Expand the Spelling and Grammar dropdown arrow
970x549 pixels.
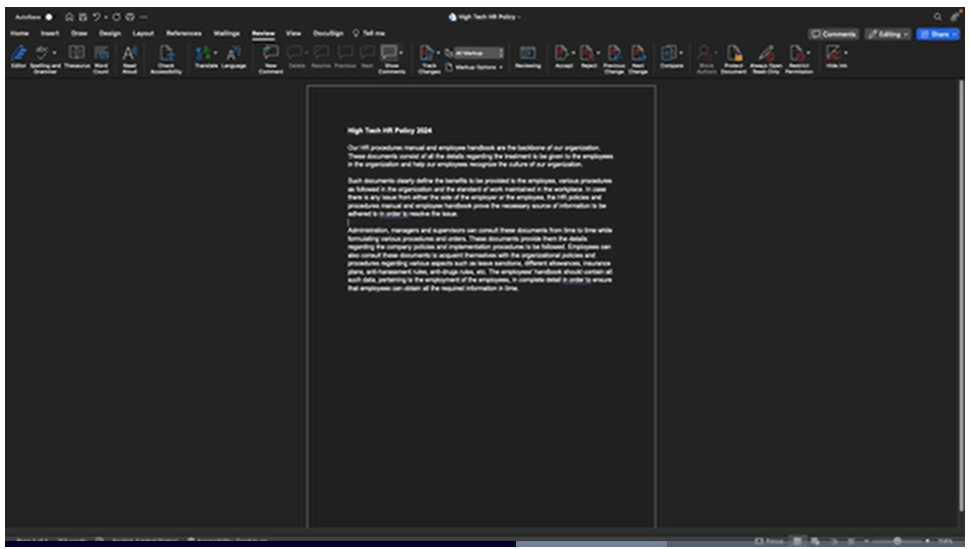click(x=54, y=53)
